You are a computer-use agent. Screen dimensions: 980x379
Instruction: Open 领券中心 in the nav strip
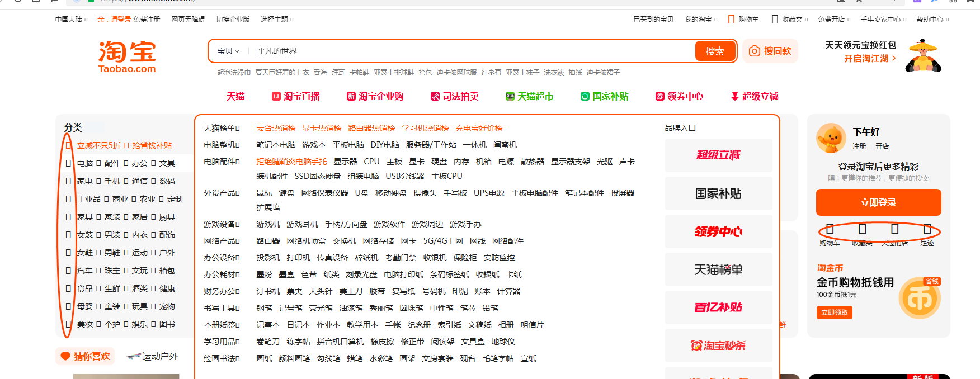tap(679, 96)
